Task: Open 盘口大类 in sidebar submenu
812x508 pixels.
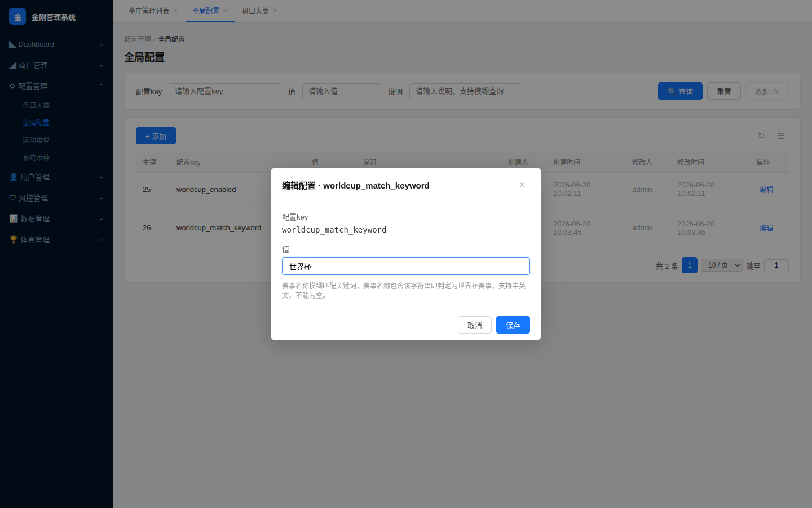Action: 36,105
